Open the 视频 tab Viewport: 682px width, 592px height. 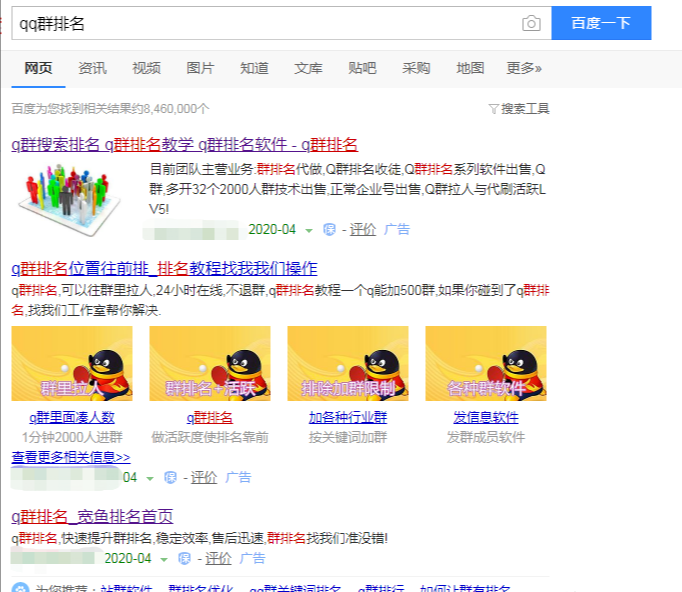click(146, 68)
